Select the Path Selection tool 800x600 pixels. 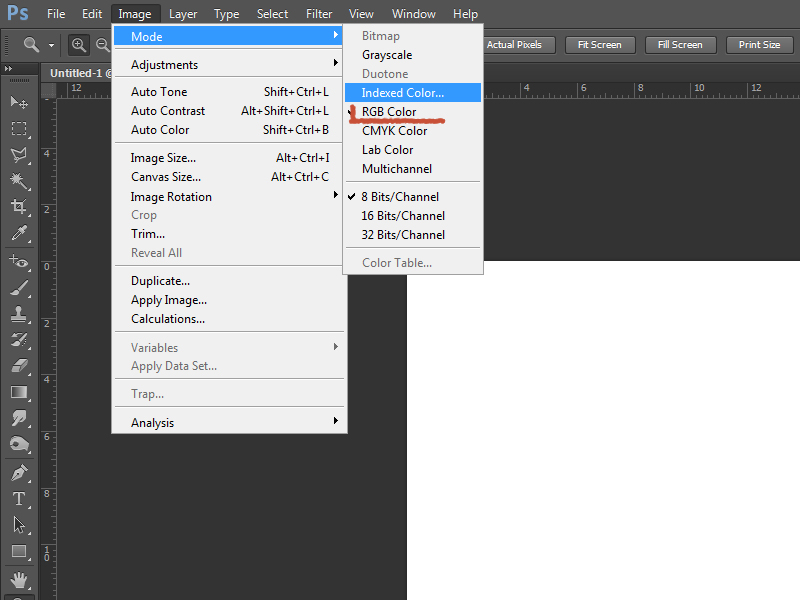[19, 525]
